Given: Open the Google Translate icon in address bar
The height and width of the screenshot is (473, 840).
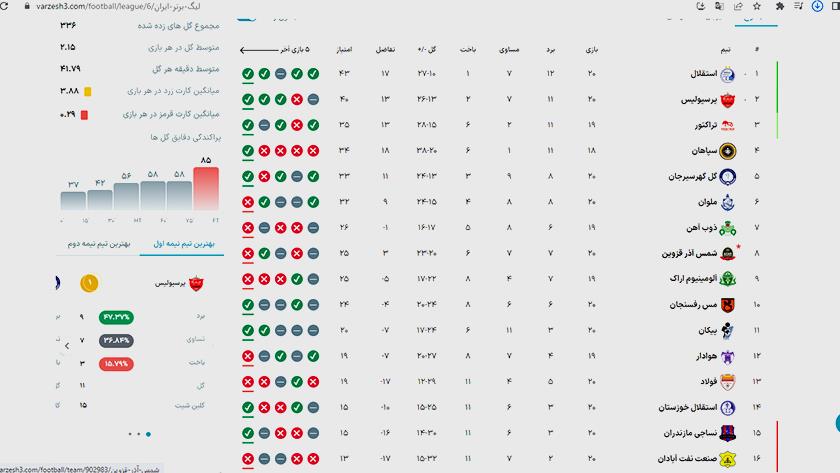Looking at the screenshot, I should coord(719,6).
